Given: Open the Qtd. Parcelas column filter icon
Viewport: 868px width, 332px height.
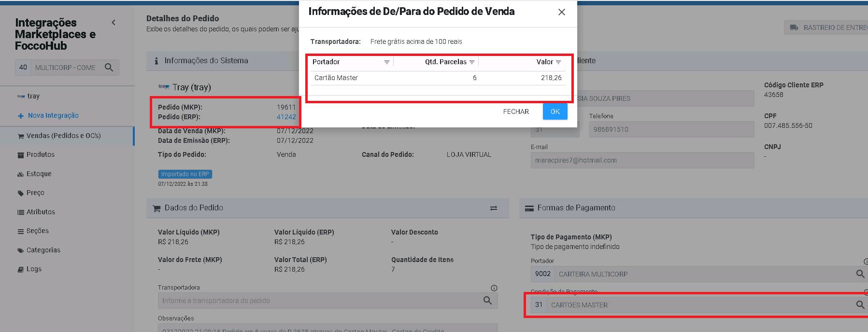Looking at the screenshot, I should [472, 62].
